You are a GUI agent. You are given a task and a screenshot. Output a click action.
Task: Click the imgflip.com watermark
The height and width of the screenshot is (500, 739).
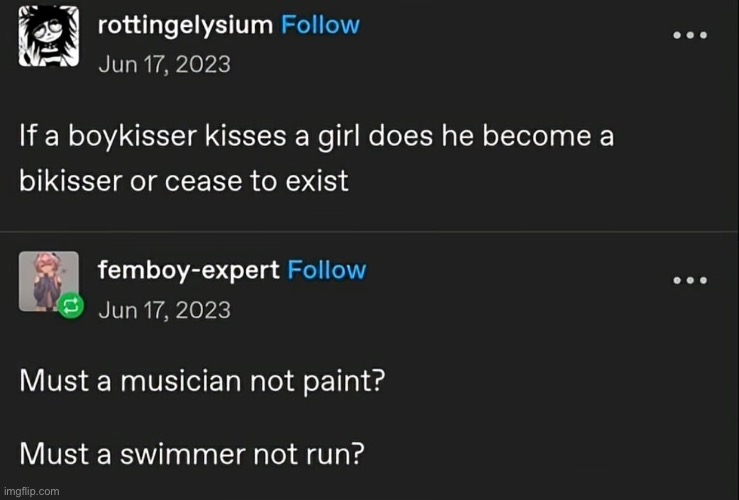coord(31,491)
